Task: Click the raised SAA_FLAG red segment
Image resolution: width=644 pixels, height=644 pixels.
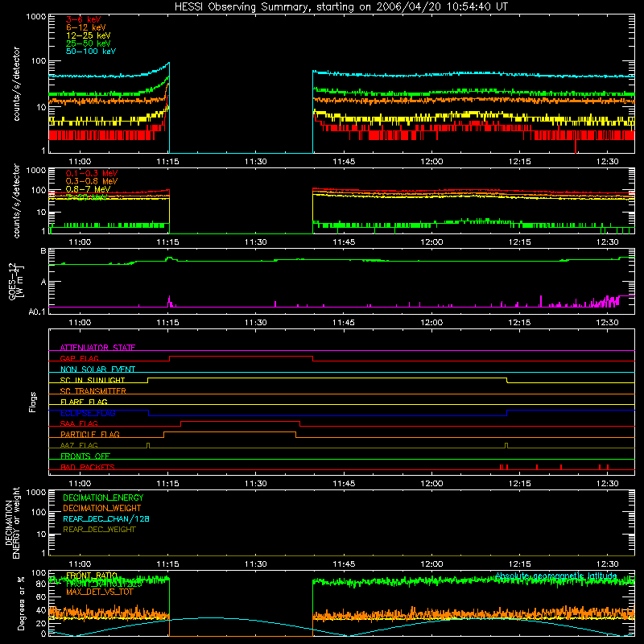Action: click(x=240, y=421)
